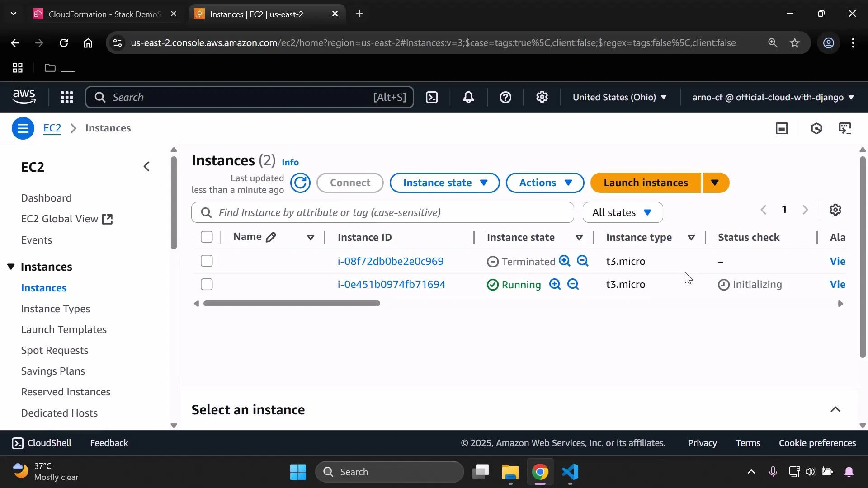The image size is (868, 488).
Task: Select instance i-08f72db0be2e0c969 checkbox
Action: pyautogui.click(x=207, y=261)
